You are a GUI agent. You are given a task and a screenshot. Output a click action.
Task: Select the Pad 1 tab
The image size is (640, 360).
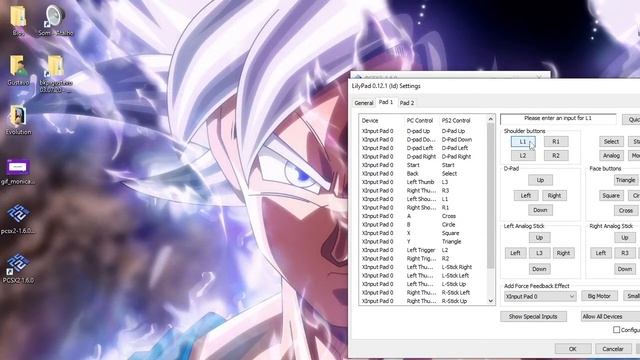[x=386, y=102]
